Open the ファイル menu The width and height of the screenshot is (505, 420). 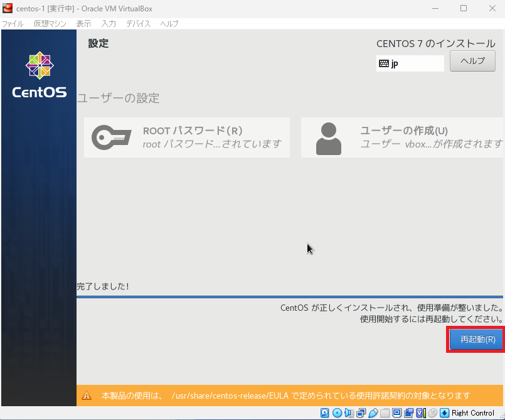click(13, 23)
